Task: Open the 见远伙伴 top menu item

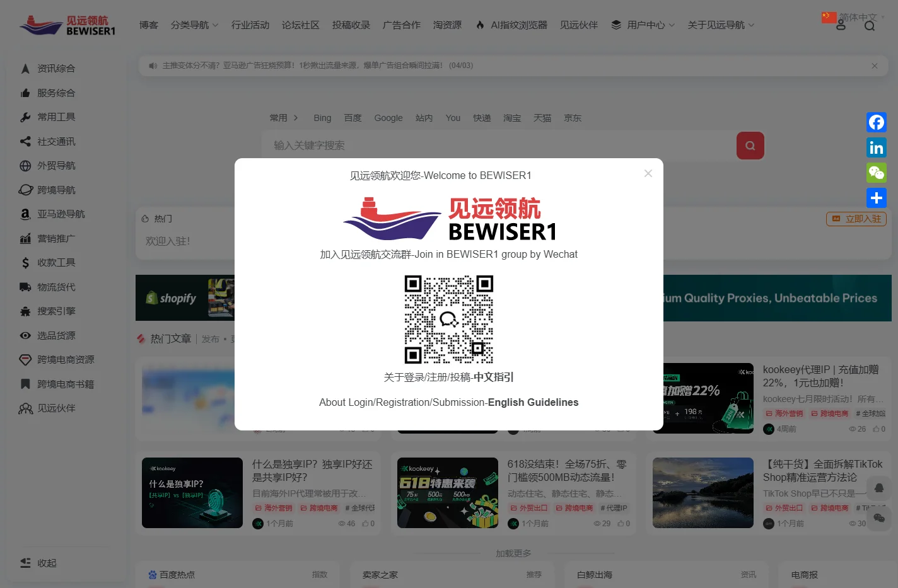Action: click(x=579, y=25)
